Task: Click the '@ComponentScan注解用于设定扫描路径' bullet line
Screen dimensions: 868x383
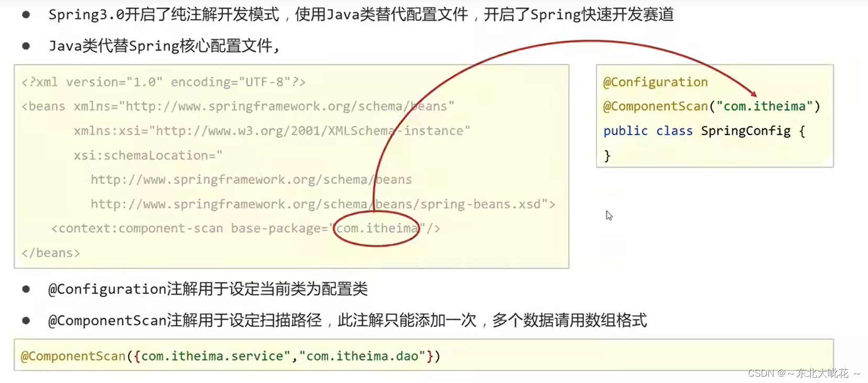Action: pyautogui.click(x=348, y=321)
